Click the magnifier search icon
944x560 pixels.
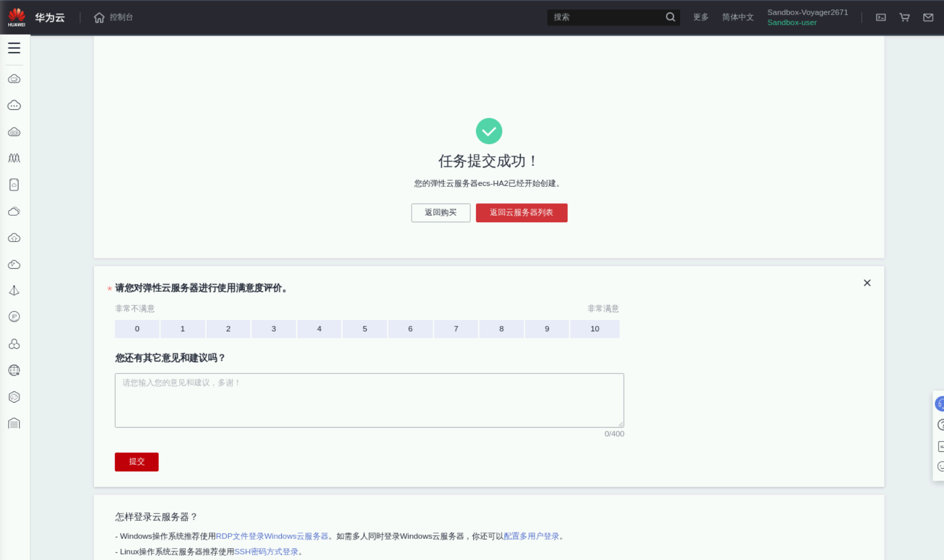(670, 17)
